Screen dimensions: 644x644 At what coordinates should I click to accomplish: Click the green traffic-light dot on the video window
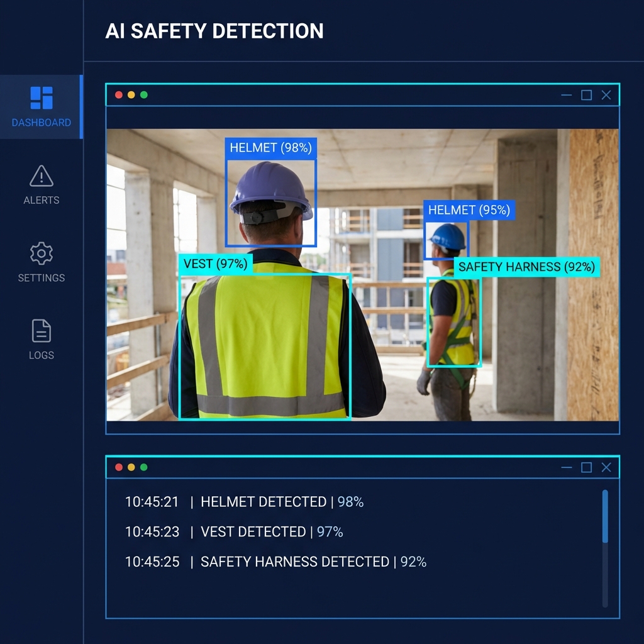145,95
